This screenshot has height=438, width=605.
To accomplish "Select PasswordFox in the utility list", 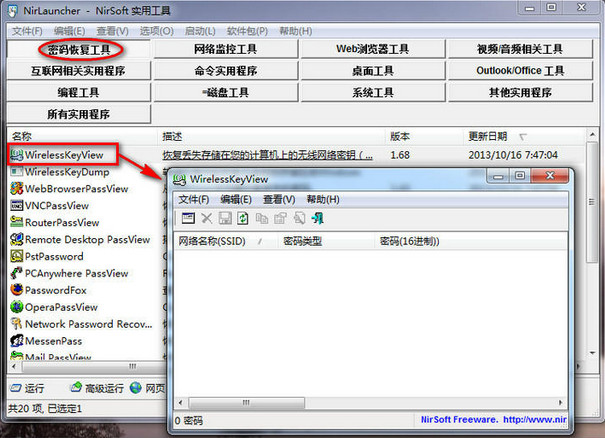I will click(57, 290).
